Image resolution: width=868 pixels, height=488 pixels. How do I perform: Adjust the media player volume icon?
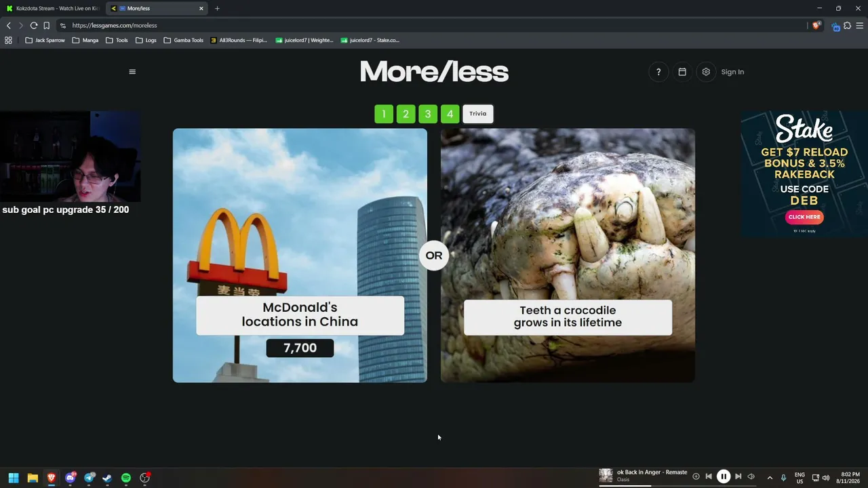(751, 476)
